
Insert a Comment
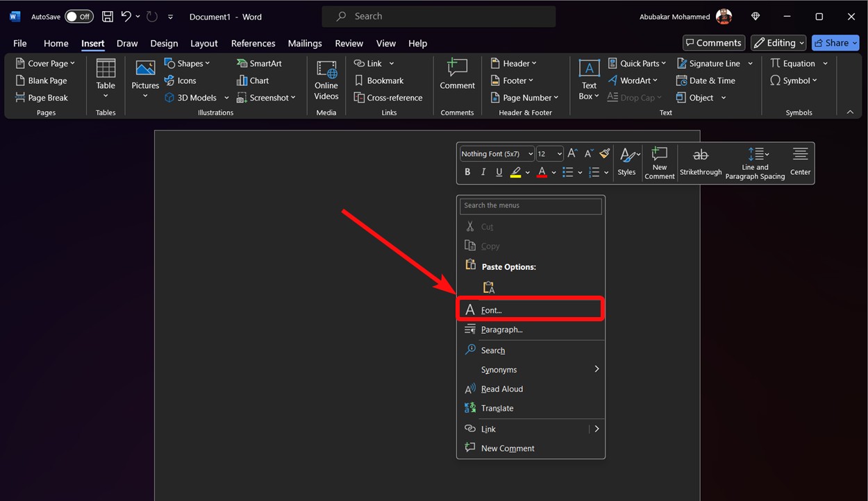pyautogui.click(x=456, y=76)
